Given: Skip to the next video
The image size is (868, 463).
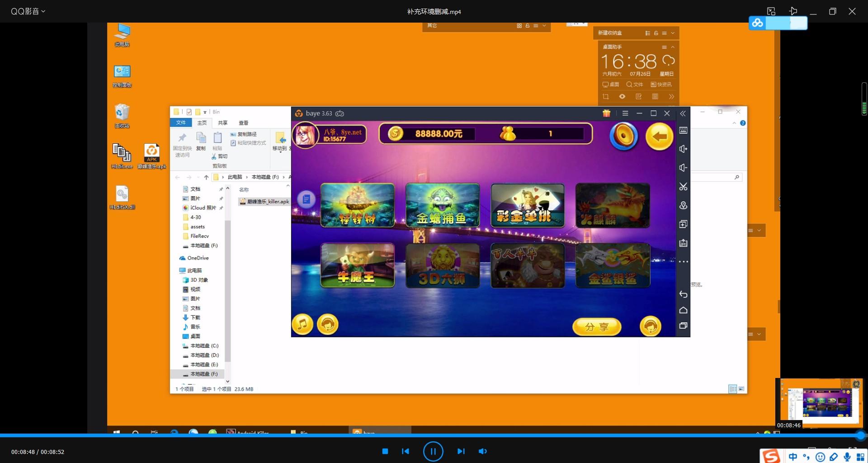Looking at the screenshot, I should point(461,451).
